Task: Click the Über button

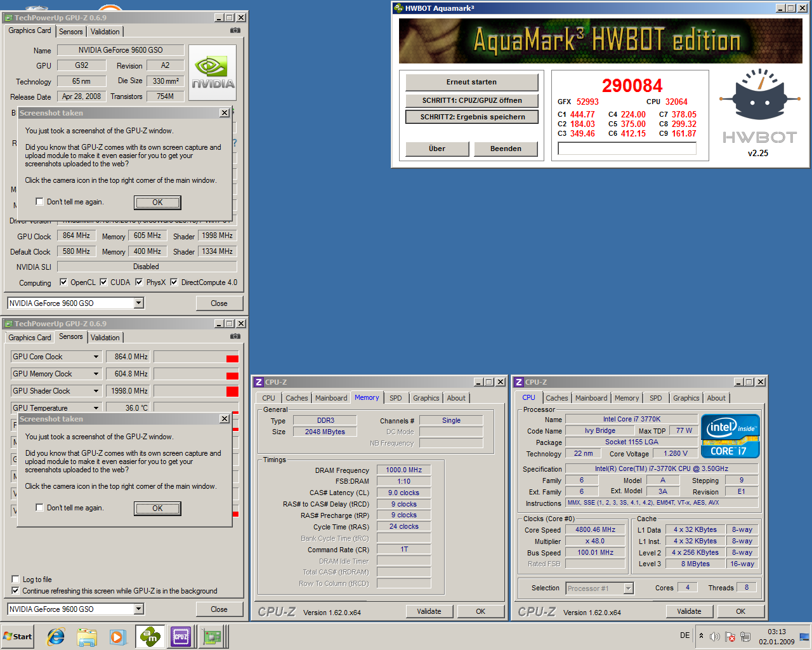Action: (437, 149)
